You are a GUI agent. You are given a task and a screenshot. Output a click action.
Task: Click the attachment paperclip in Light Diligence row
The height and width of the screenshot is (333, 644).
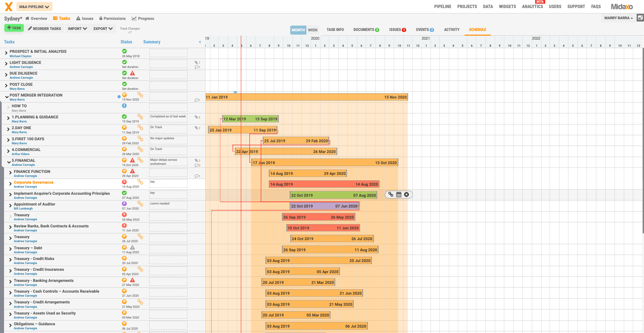tap(196, 63)
